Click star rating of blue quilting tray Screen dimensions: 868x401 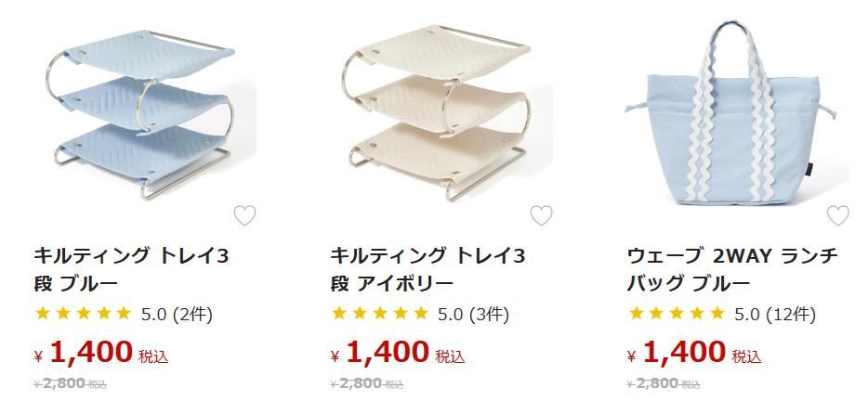tap(83, 314)
